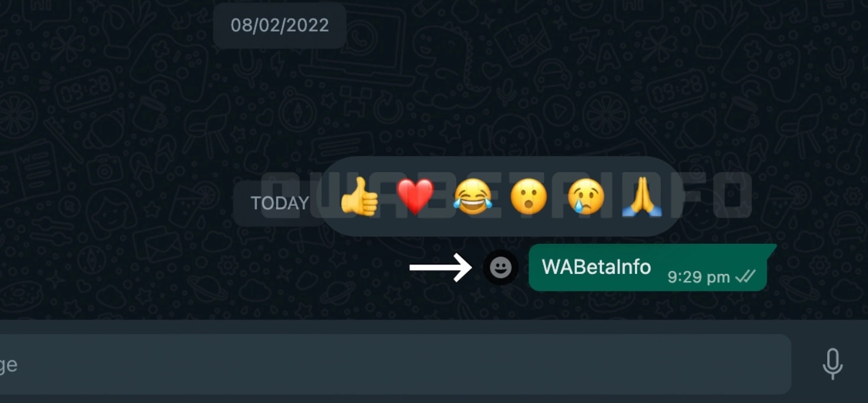Viewport: 868px width, 403px height.
Task: Click the 9:29 pm message timestamp
Action: click(698, 277)
